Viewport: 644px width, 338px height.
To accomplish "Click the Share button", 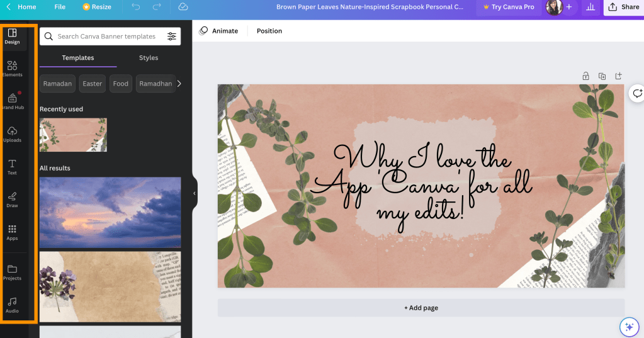I will point(623,7).
